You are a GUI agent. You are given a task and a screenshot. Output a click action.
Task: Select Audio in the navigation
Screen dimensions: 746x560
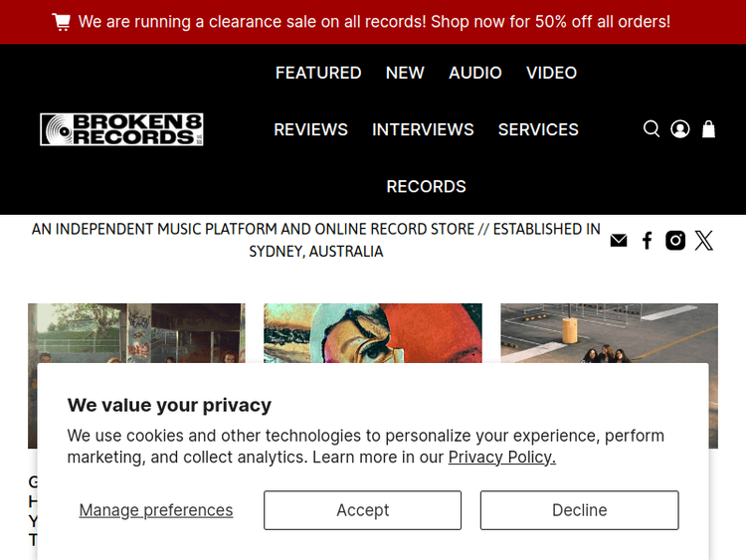[475, 73]
